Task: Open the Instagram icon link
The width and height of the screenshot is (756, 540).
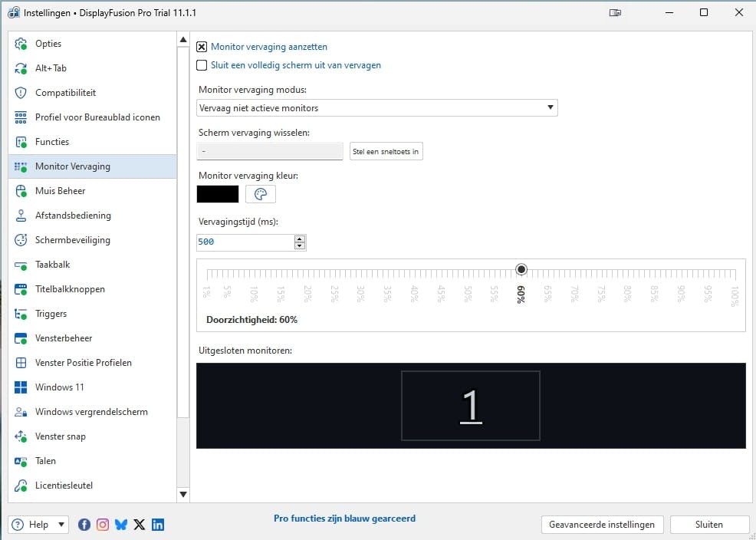Action: point(103,525)
